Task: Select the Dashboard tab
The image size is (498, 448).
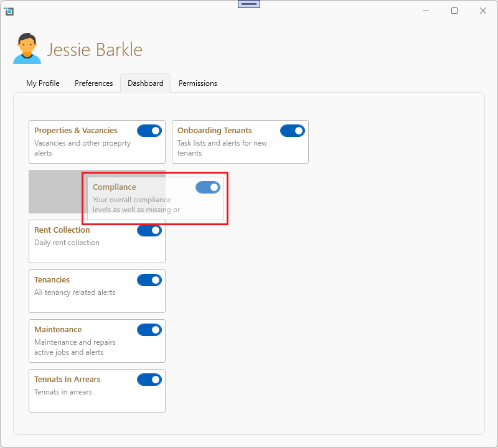Action: point(146,83)
